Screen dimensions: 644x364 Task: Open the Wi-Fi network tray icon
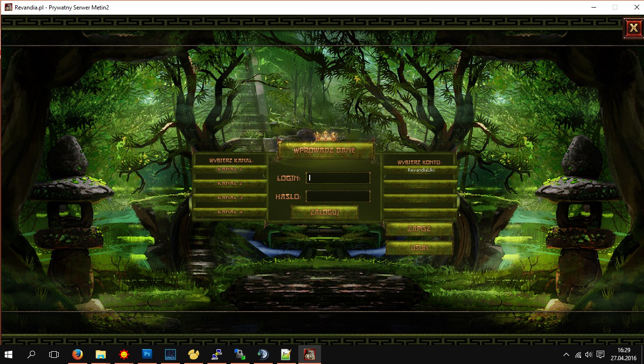coord(578,355)
